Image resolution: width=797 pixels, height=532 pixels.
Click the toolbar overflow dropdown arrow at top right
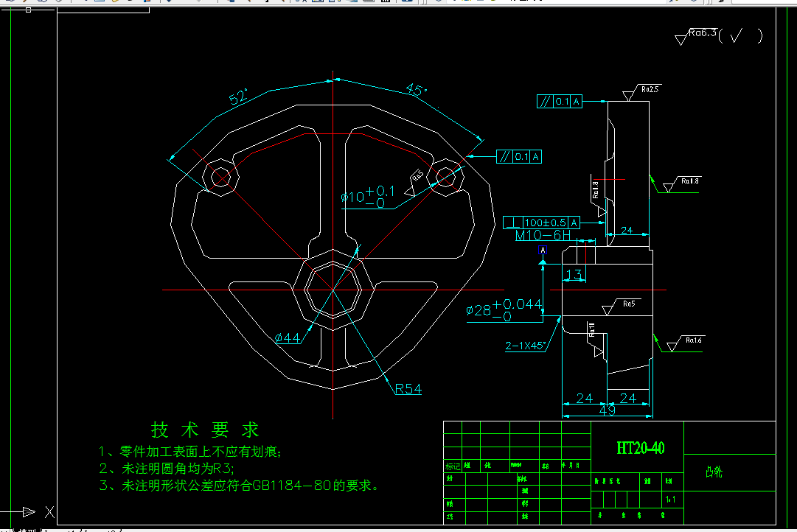click(x=719, y=4)
